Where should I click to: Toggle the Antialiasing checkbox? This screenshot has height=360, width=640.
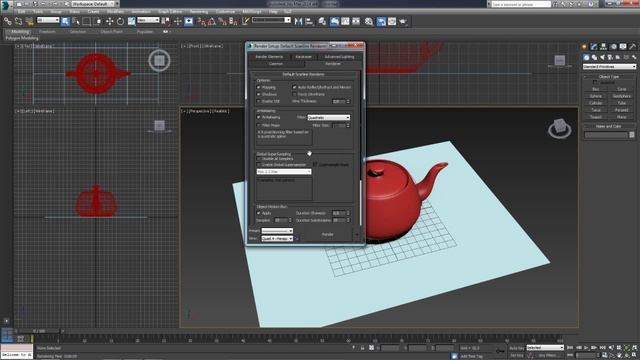coord(258,118)
